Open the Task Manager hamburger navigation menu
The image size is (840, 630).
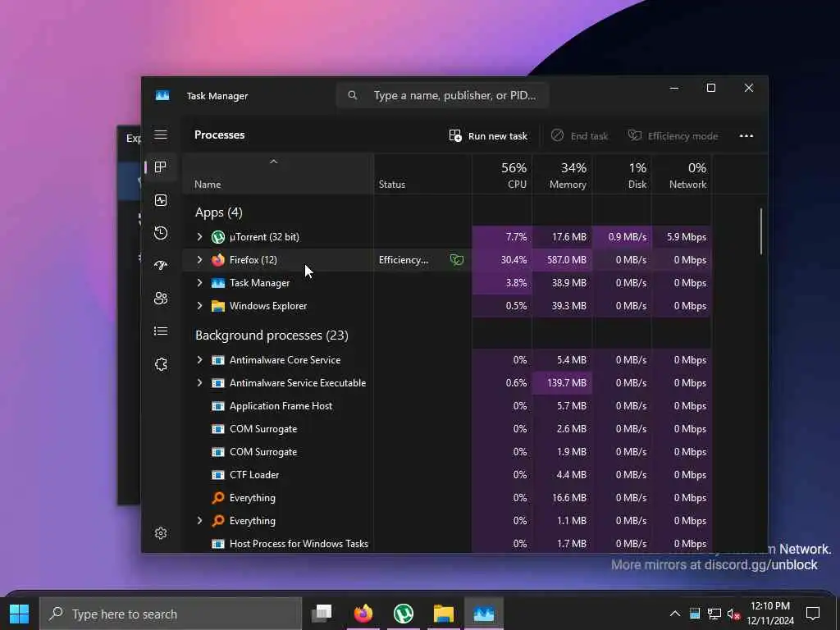161,135
